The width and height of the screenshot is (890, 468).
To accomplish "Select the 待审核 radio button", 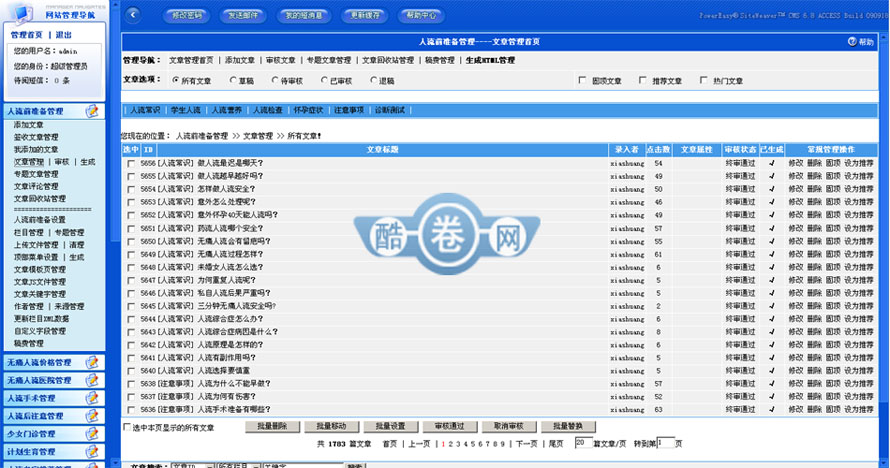I will coord(275,80).
